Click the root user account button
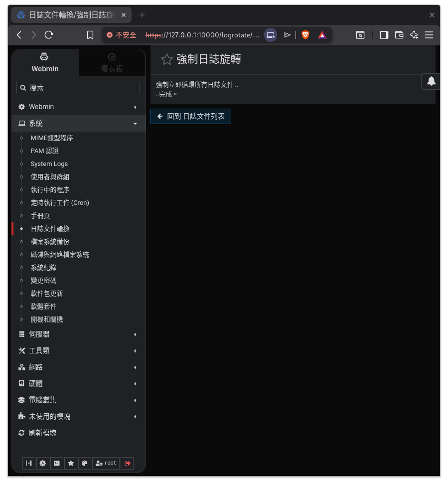448x492 pixels. pos(106,463)
